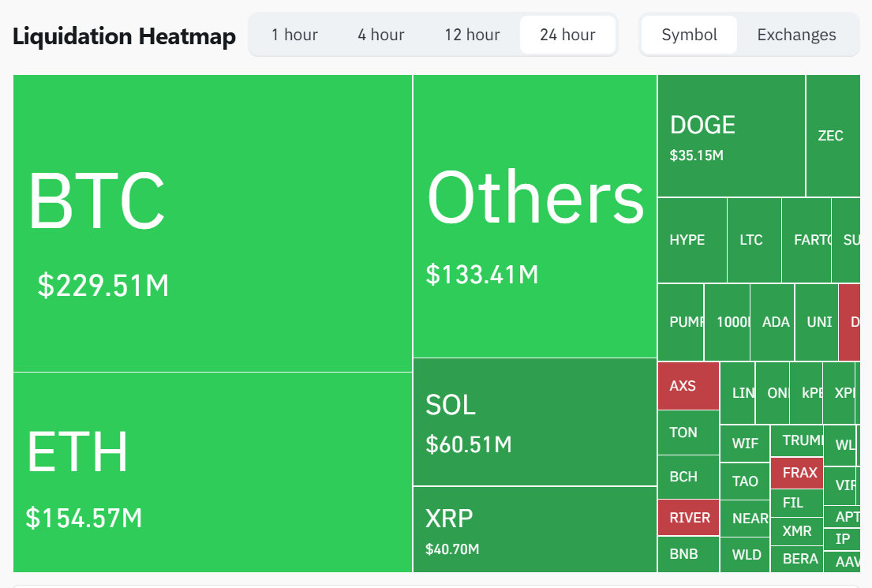Click the Others $133.41M tile
The image size is (872, 588).
coord(534,216)
